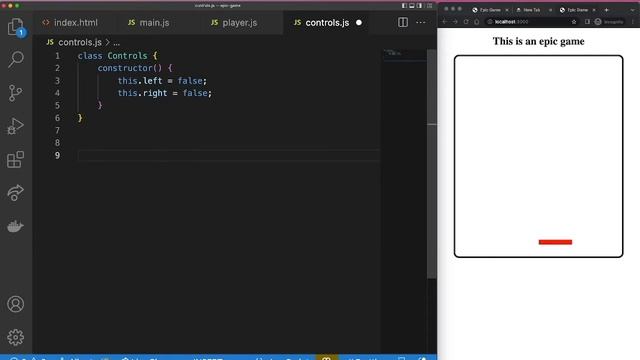The width and height of the screenshot is (640, 360).
Task: Split the editor to the right
Action: (x=403, y=22)
